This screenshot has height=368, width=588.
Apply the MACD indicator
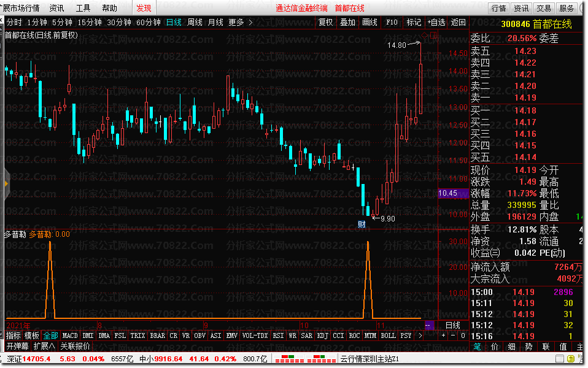click(70, 335)
